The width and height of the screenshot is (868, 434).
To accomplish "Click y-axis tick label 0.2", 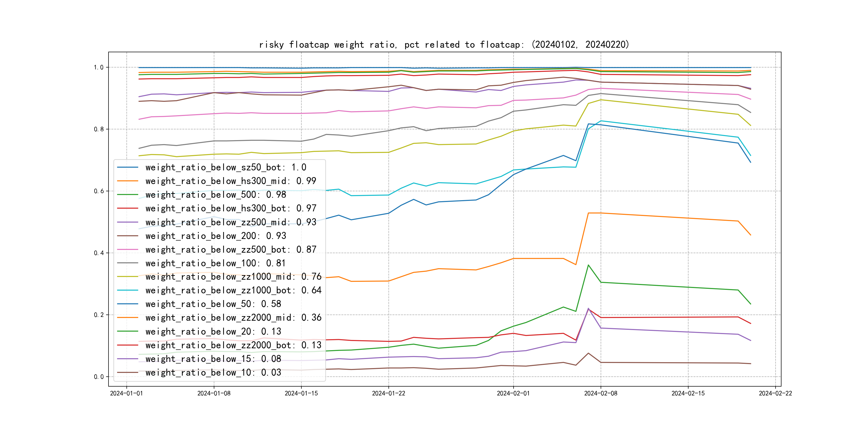I will (x=98, y=315).
